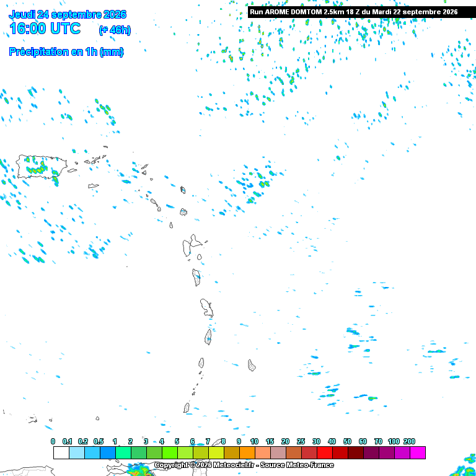Click the Barbados island outline

click(x=252, y=365)
